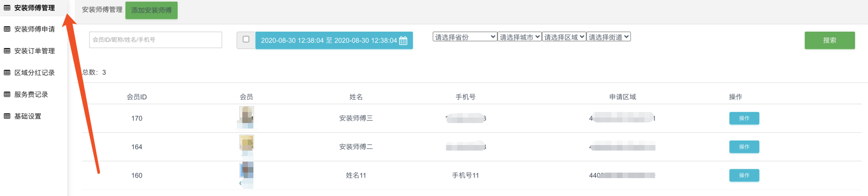Click avatar thumbnail of member 164
The image size is (868, 196).
coord(246,143)
